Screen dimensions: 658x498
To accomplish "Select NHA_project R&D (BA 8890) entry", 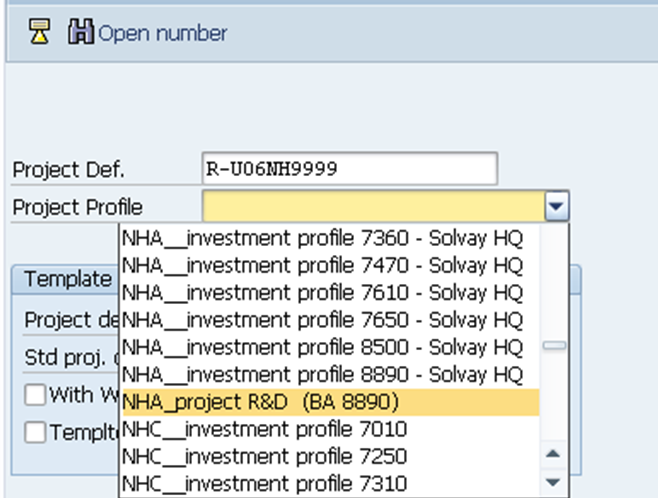I will coord(260,402).
